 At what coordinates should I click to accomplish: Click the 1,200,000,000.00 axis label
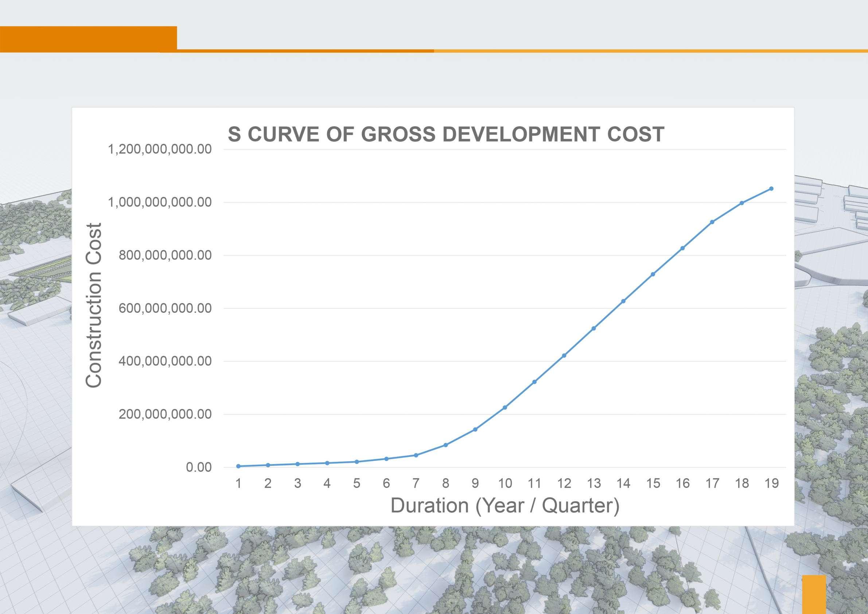pos(160,150)
